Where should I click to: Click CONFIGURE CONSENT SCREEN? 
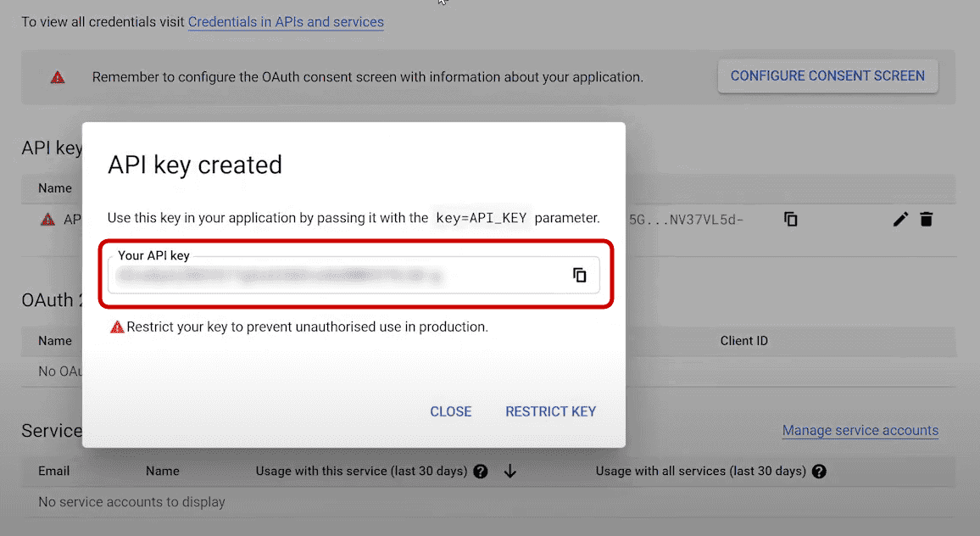coord(827,75)
